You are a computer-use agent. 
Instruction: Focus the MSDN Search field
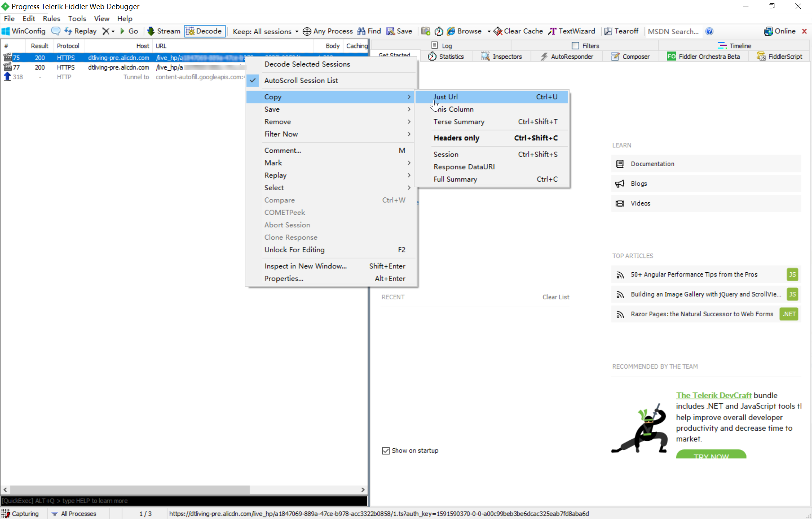673,31
